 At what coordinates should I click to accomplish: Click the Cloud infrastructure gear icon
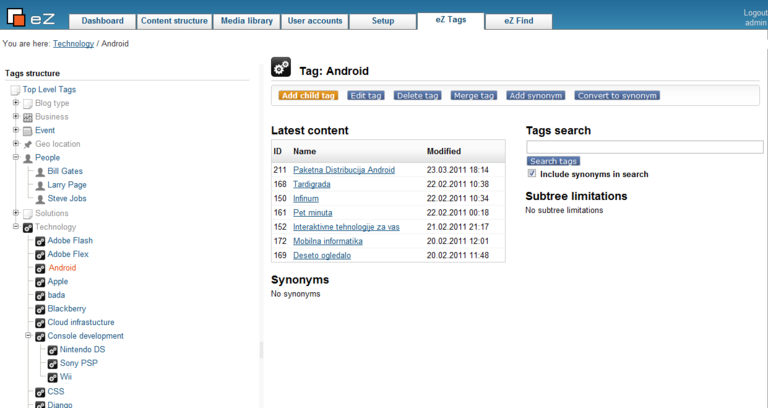coord(40,324)
